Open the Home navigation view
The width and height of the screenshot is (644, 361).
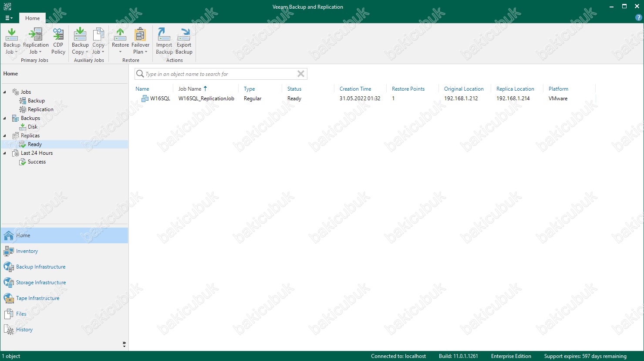tap(64, 235)
